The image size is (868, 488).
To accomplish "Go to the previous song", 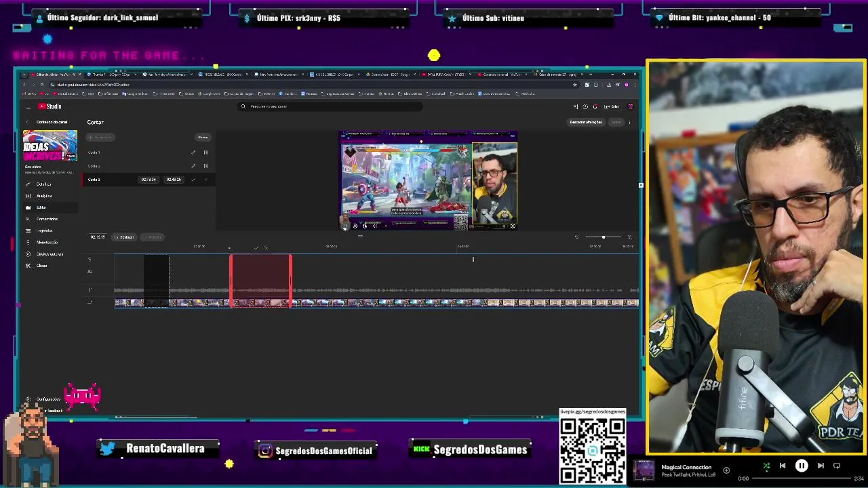I will [x=783, y=466].
